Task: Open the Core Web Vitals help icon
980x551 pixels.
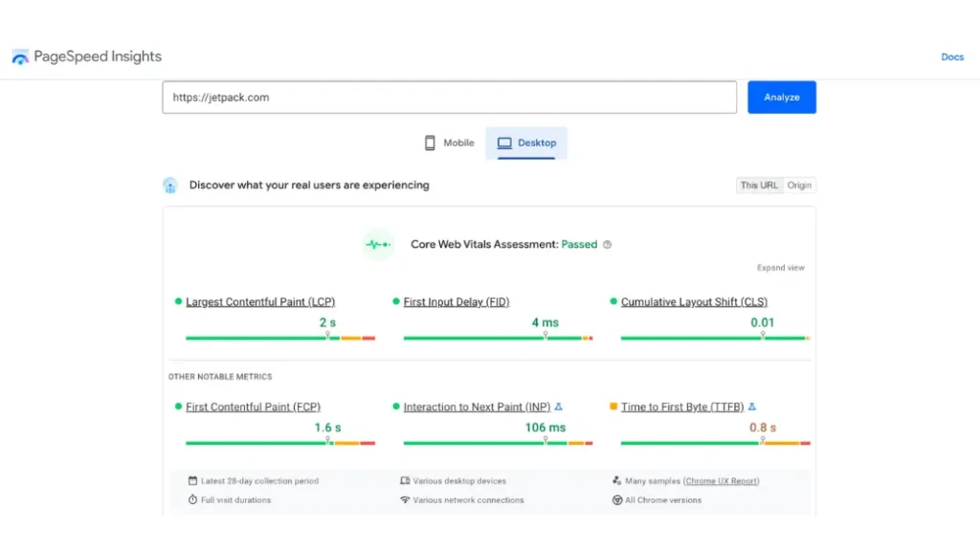Action: (x=607, y=245)
